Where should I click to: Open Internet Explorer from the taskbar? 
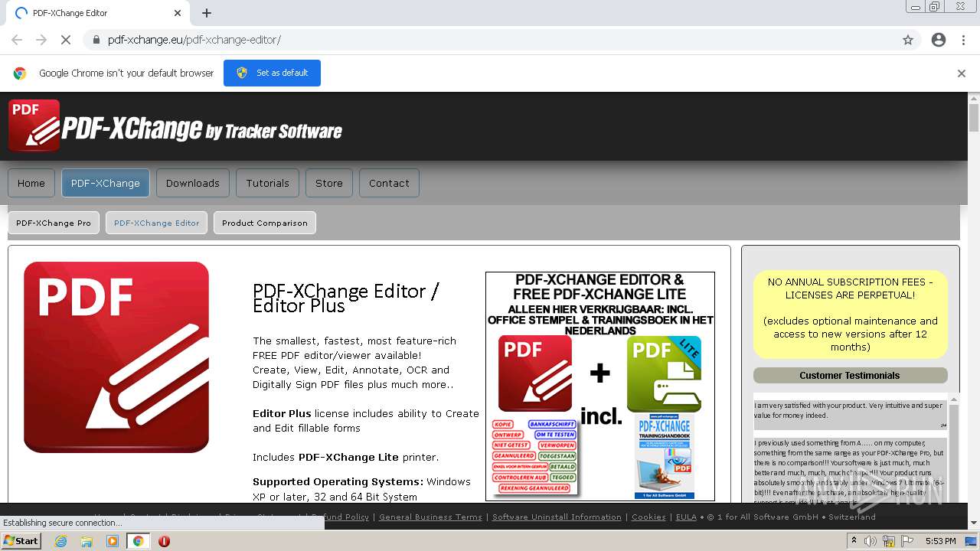coord(60,541)
